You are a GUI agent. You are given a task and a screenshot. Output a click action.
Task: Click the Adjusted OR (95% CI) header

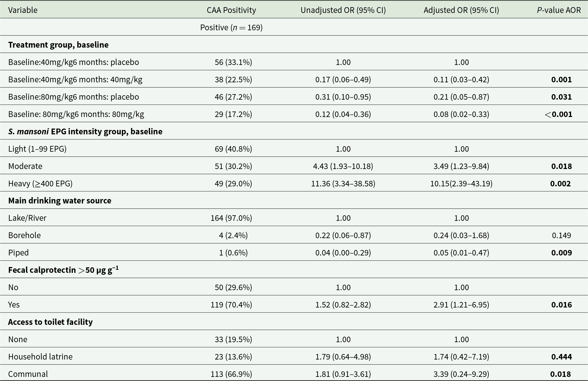461,10
